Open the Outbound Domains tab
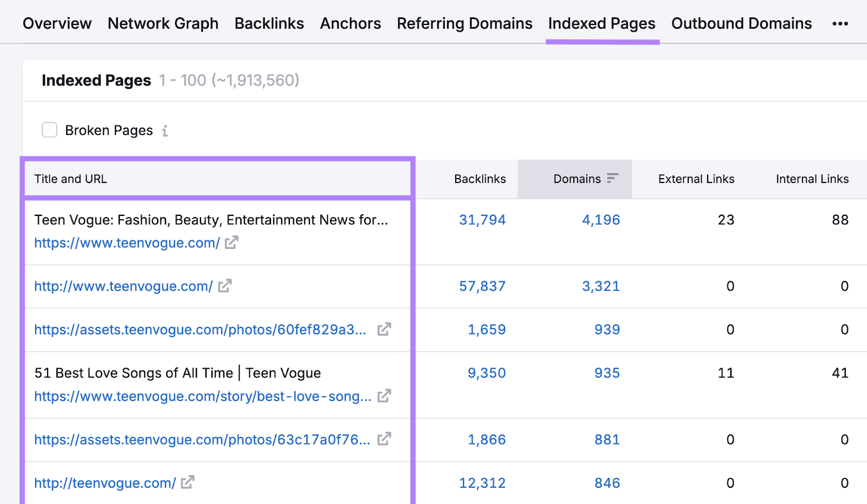Viewport: 867px width, 504px height. (x=742, y=23)
